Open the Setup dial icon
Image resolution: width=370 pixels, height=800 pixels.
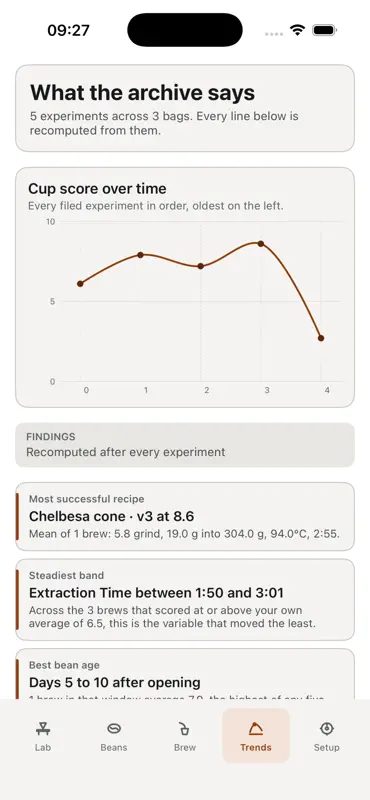(327, 729)
